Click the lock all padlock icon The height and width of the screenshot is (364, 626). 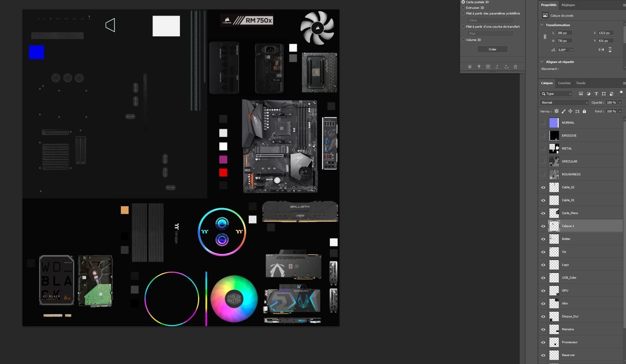tap(584, 111)
